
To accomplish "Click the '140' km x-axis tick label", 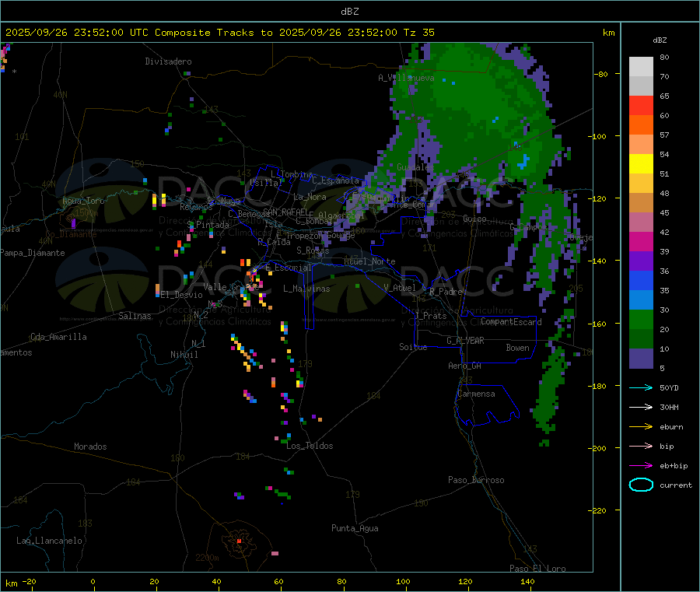I will tap(527, 581).
